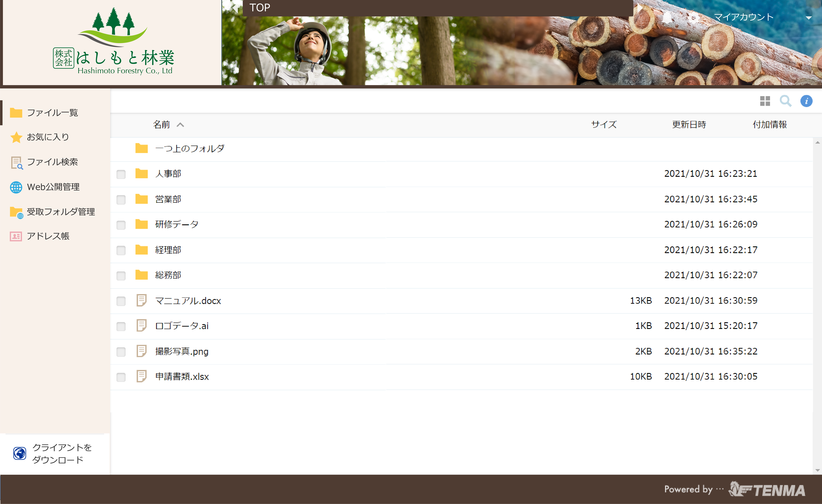
Task: Open the 総務部 folder name
Action: [x=168, y=275]
